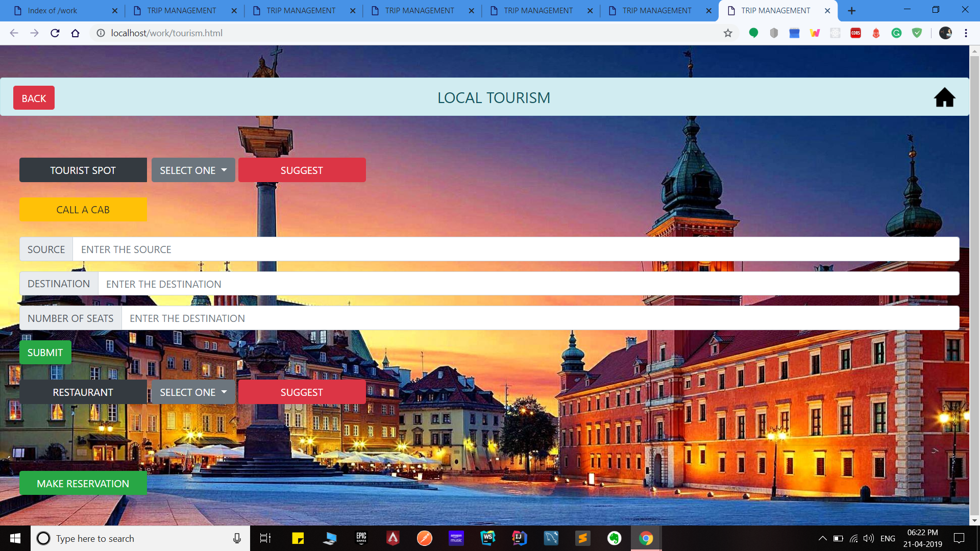Bookmark this page with star icon
The width and height of the screenshot is (980, 551).
point(728,33)
